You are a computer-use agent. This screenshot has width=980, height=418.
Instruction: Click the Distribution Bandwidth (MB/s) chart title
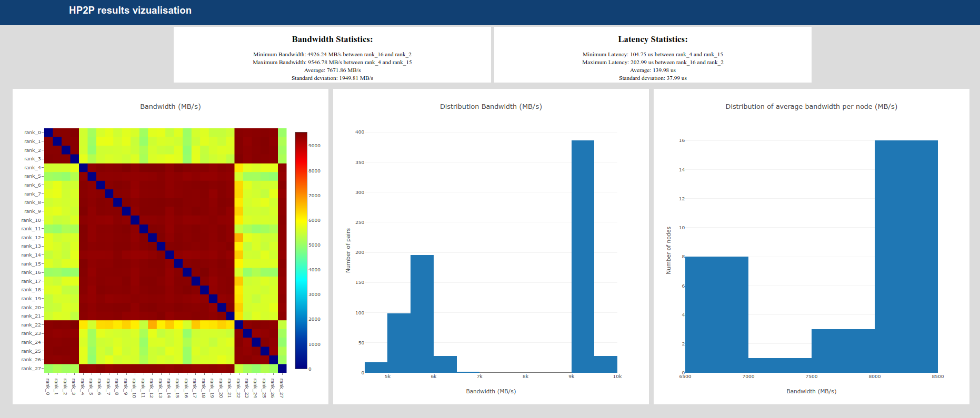pyautogui.click(x=491, y=107)
